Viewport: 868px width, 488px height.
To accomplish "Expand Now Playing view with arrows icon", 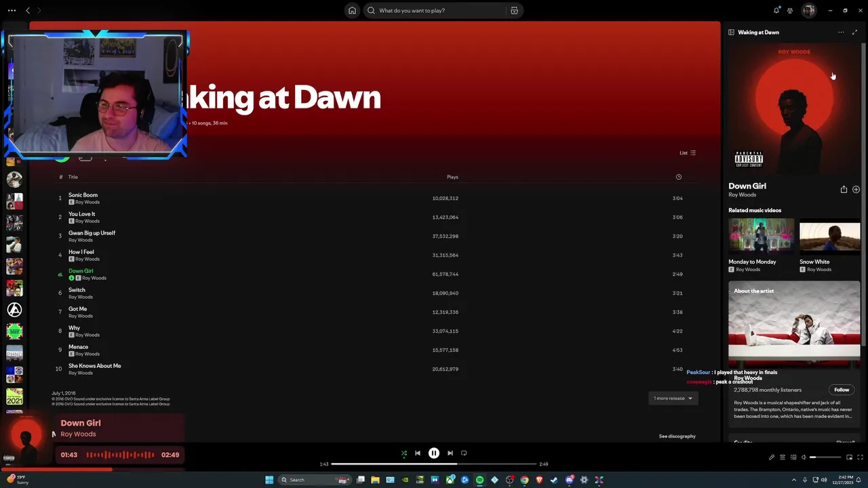I will (x=854, y=33).
